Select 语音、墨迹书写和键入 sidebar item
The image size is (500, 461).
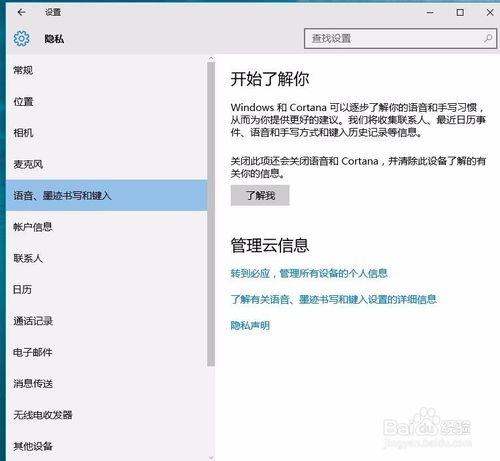coord(107,195)
